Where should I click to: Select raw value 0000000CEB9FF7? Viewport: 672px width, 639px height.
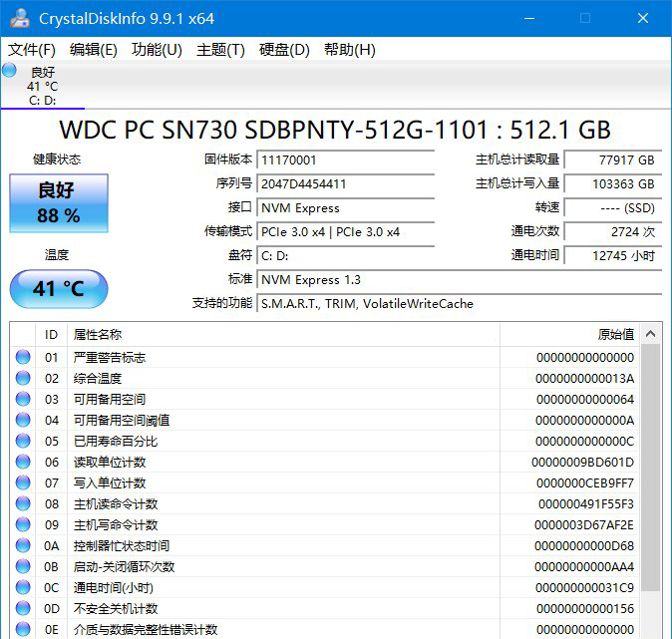[x=585, y=483]
